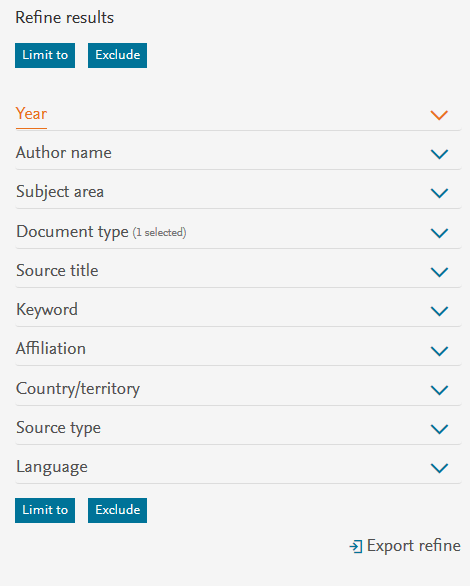The height and width of the screenshot is (586, 470).
Task: Click the top Exclude button
Action: click(117, 55)
